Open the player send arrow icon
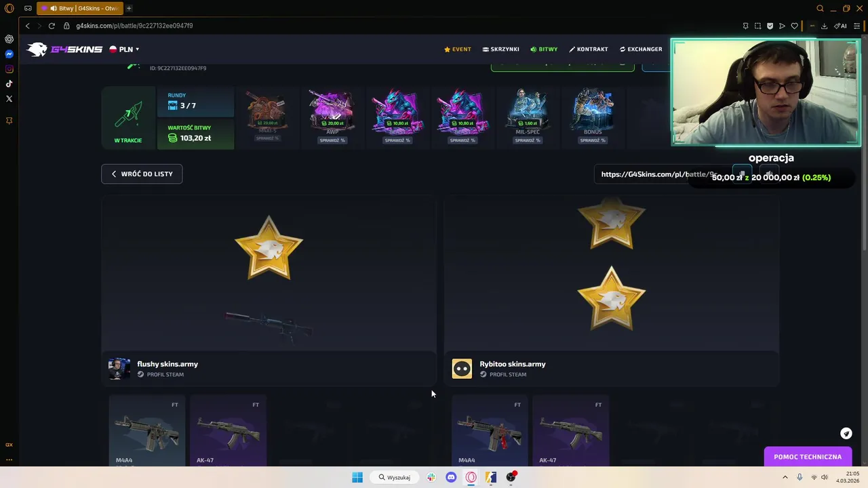This screenshot has width=868, height=488. (782, 26)
